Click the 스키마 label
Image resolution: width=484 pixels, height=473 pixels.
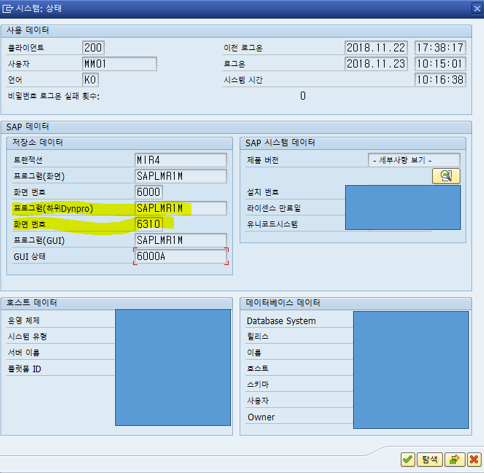pyautogui.click(x=257, y=384)
